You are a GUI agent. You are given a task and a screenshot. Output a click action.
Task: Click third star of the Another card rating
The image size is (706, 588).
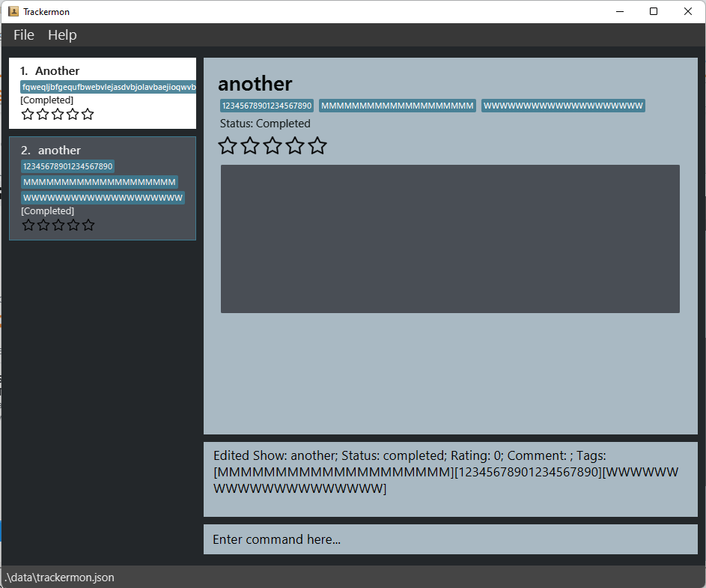click(58, 114)
